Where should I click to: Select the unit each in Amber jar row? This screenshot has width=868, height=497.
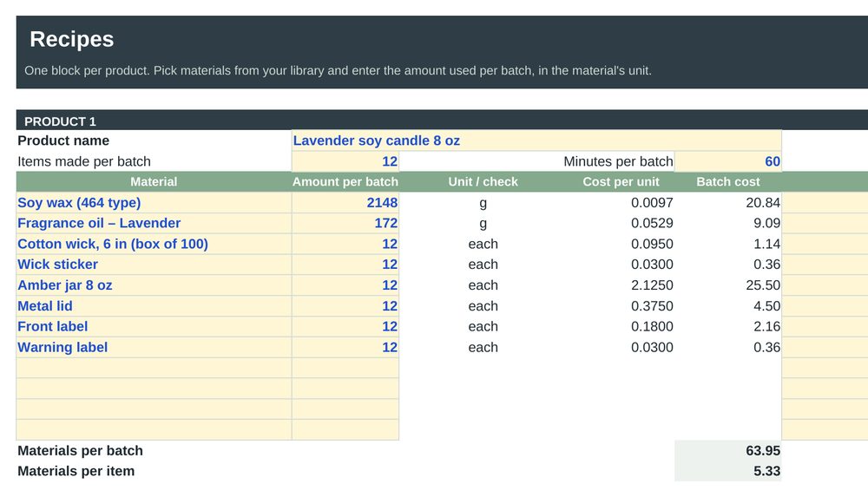(x=483, y=285)
